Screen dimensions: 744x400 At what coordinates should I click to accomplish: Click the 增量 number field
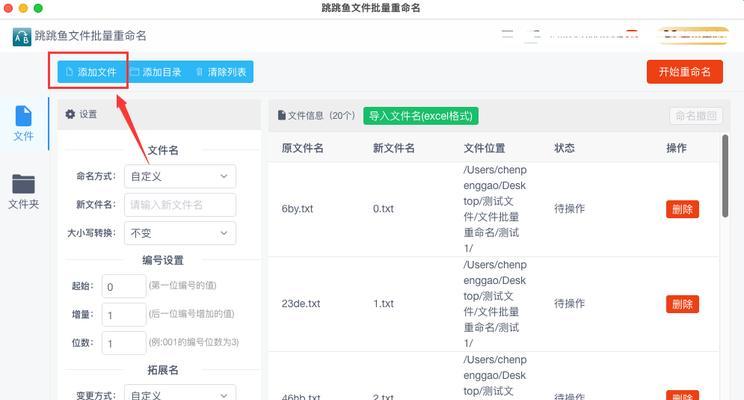124,315
